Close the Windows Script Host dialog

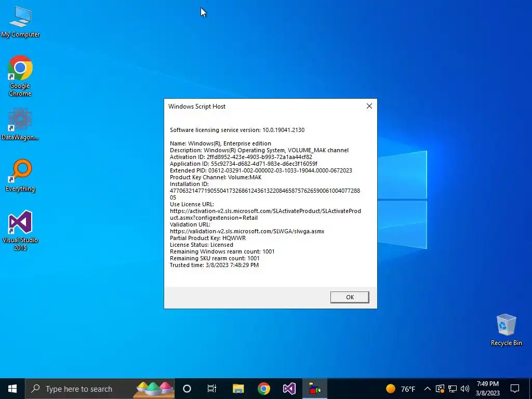coord(369,106)
